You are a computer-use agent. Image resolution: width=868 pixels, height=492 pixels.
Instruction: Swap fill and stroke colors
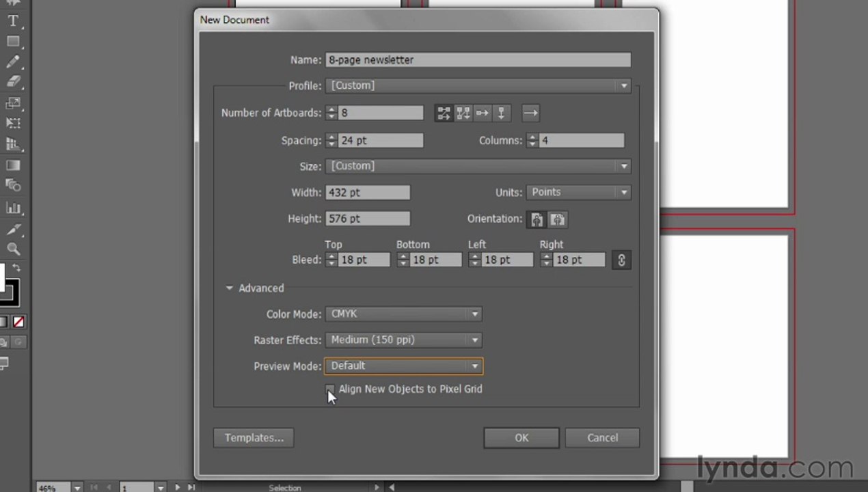point(16,268)
